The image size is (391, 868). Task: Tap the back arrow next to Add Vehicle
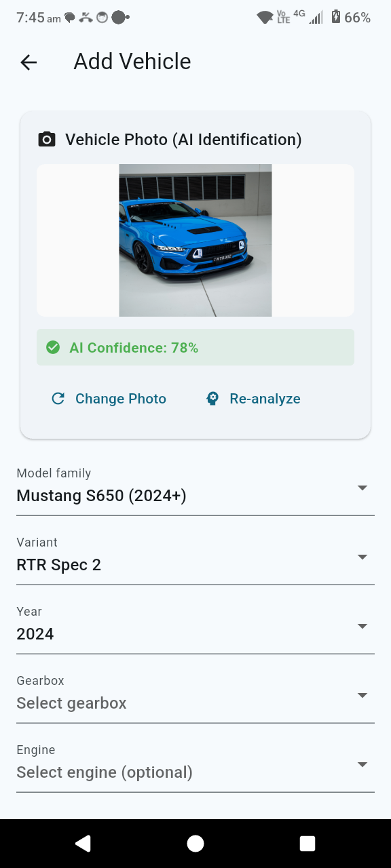click(x=27, y=62)
